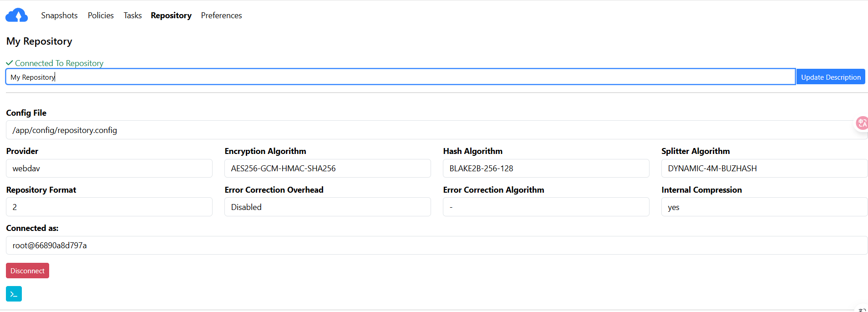Screen dimensions: 868x312
Task: Open the command-line terminal icon button
Action: coord(14,294)
